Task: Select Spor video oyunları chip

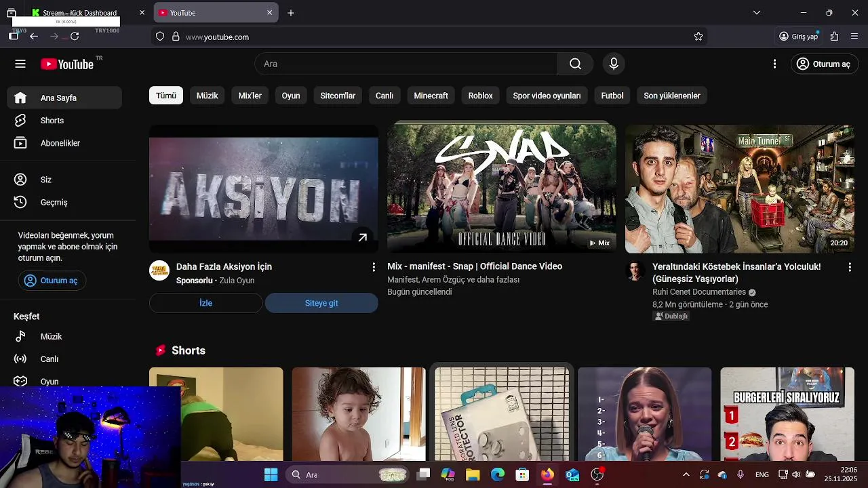Action: [547, 96]
